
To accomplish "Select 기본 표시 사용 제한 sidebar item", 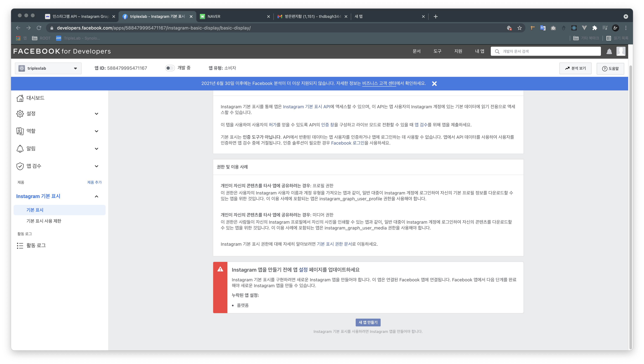I will click(x=44, y=221).
